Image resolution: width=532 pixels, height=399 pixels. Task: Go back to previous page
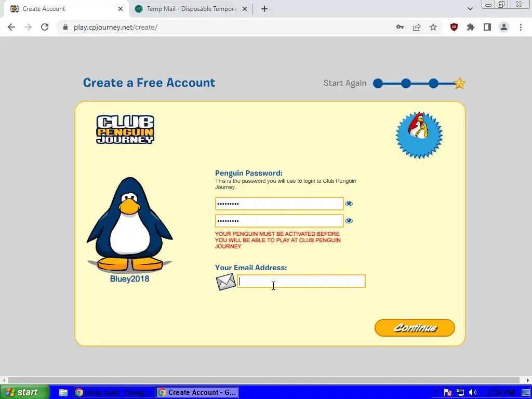[x=11, y=27]
